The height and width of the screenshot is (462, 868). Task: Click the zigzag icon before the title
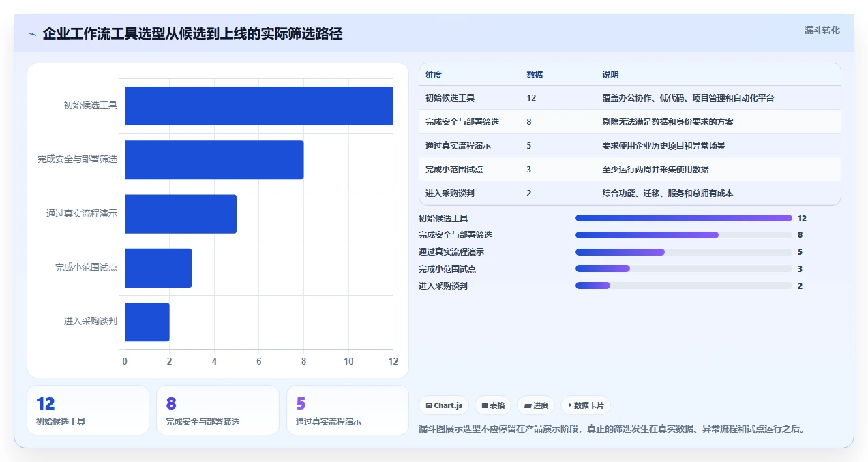(32, 34)
